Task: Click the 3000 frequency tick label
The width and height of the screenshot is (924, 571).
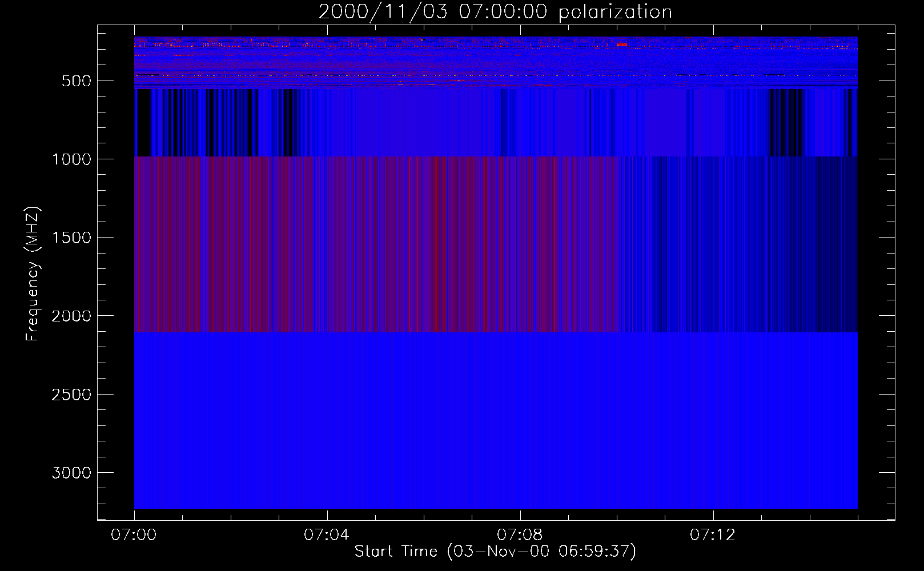Action: [71, 473]
